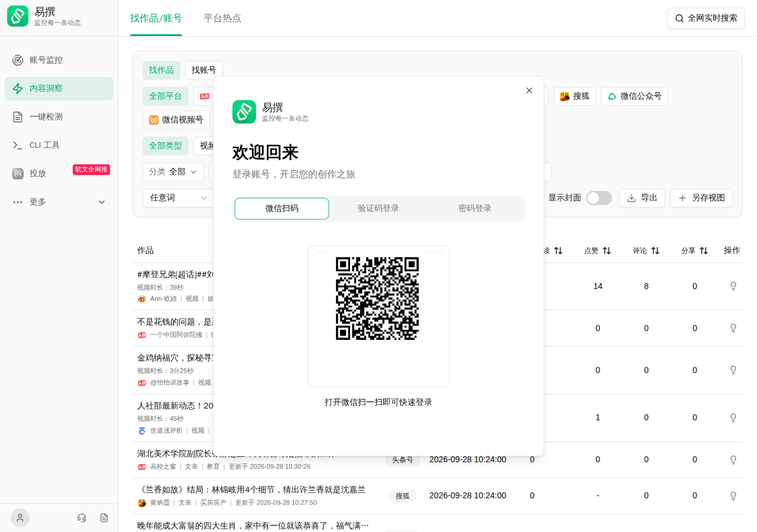Screen dimensions: 757x532
Task: Open the headset support icon
Action: pos(82,518)
